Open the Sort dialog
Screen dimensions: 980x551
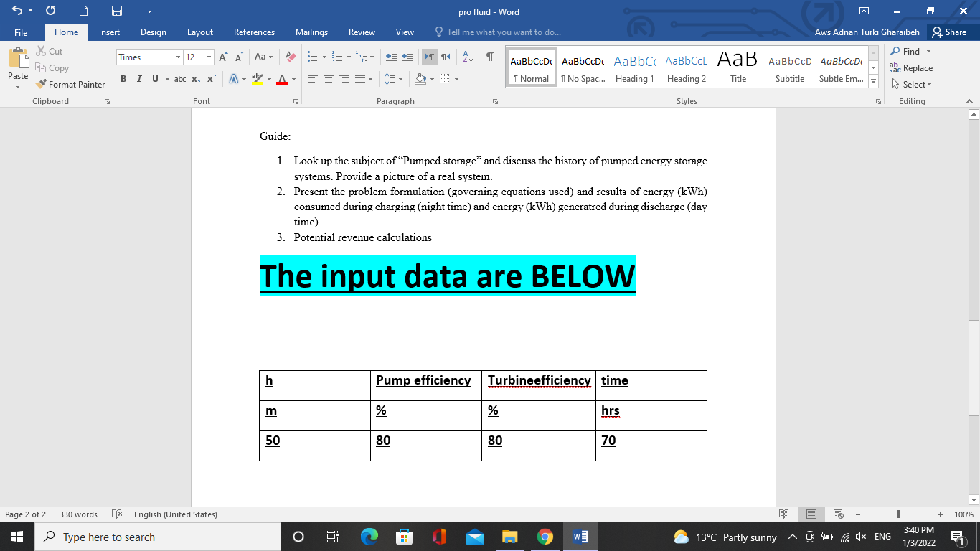(x=467, y=57)
